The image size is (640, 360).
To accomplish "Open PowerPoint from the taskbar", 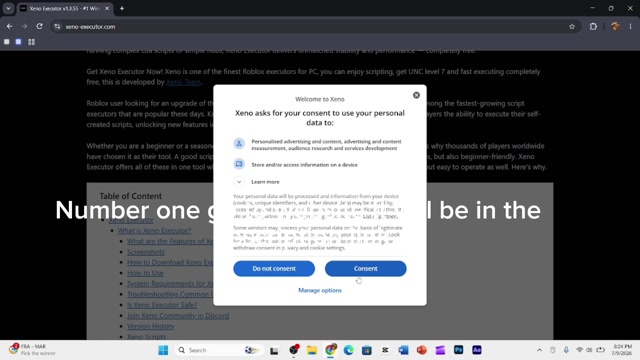I will point(422,350).
